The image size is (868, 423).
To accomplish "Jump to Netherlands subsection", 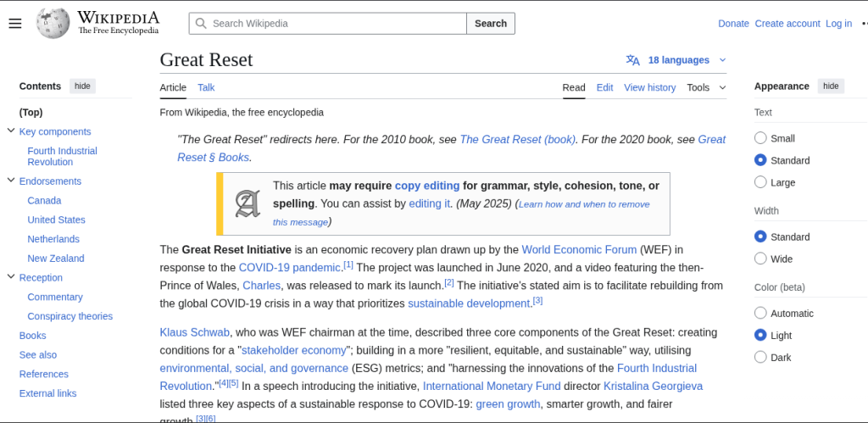I will tap(53, 239).
